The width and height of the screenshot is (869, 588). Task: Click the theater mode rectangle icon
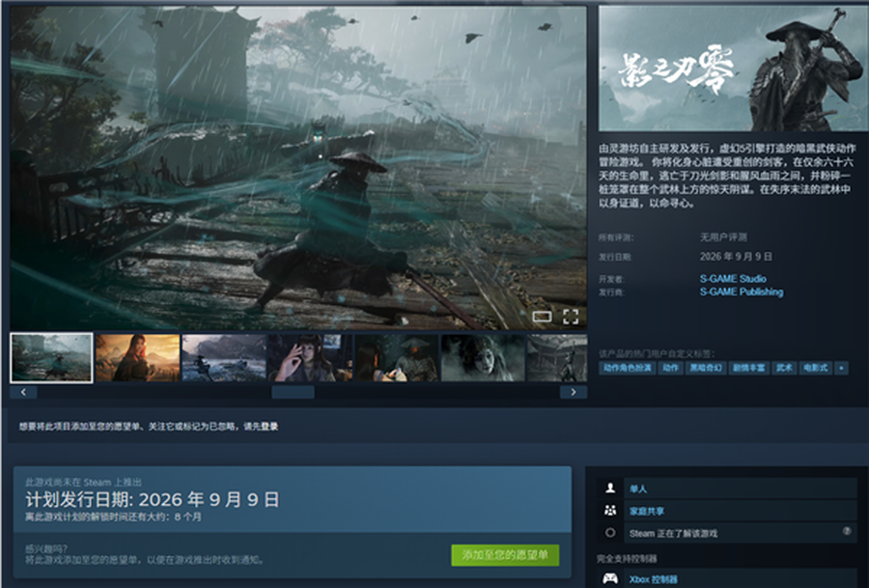(543, 316)
